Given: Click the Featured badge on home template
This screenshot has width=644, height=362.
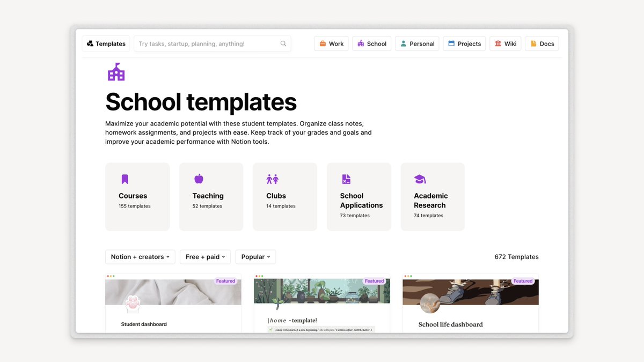Looking at the screenshot, I should pos(374,281).
